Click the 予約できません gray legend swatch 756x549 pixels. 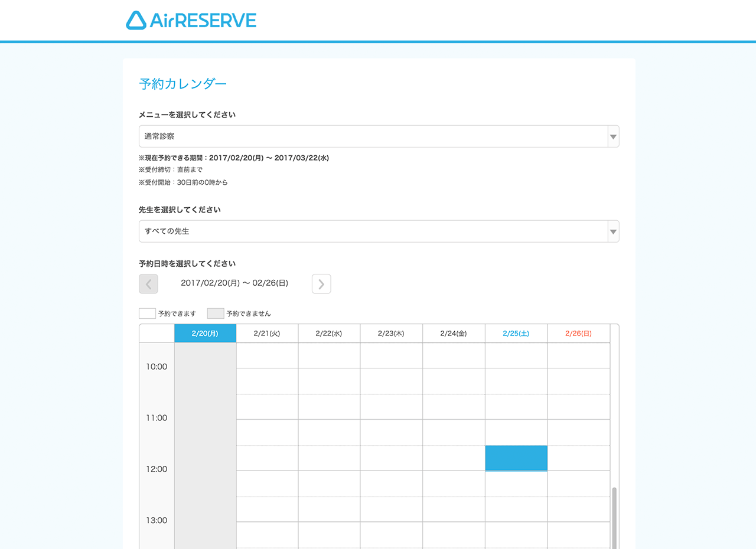point(216,313)
